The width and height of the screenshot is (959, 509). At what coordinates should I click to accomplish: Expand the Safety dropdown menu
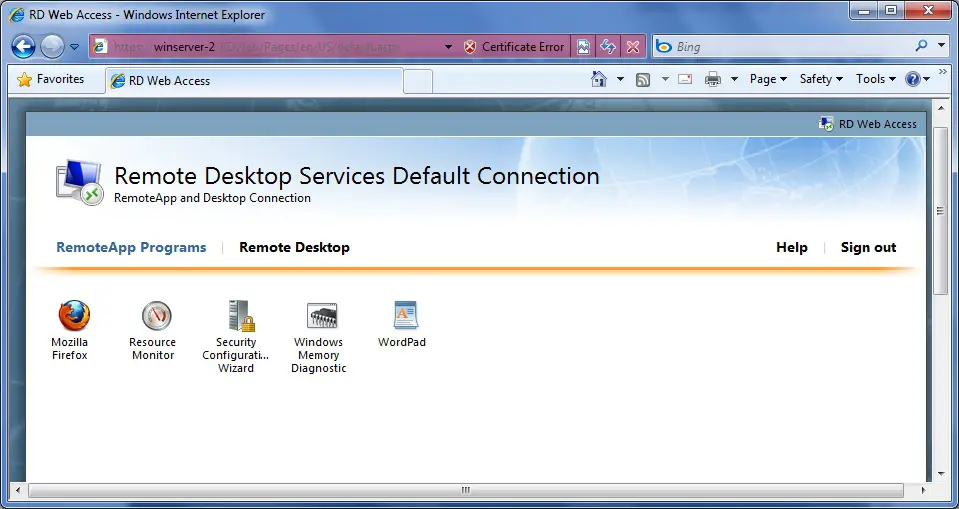pyautogui.click(x=821, y=79)
